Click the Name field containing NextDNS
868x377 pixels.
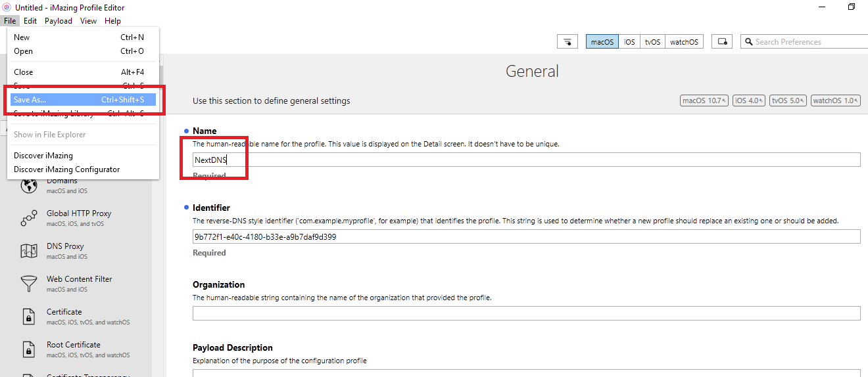tap(526, 160)
